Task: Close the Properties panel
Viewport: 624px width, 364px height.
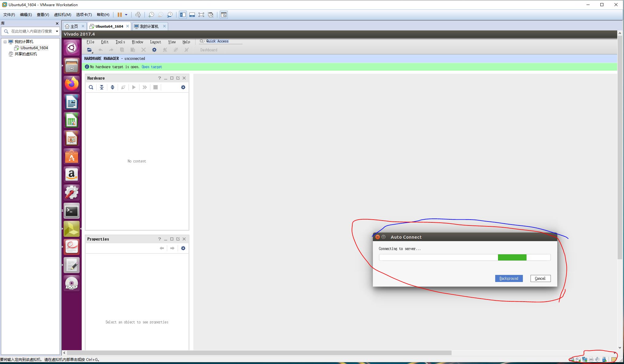Action: pos(184,239)
